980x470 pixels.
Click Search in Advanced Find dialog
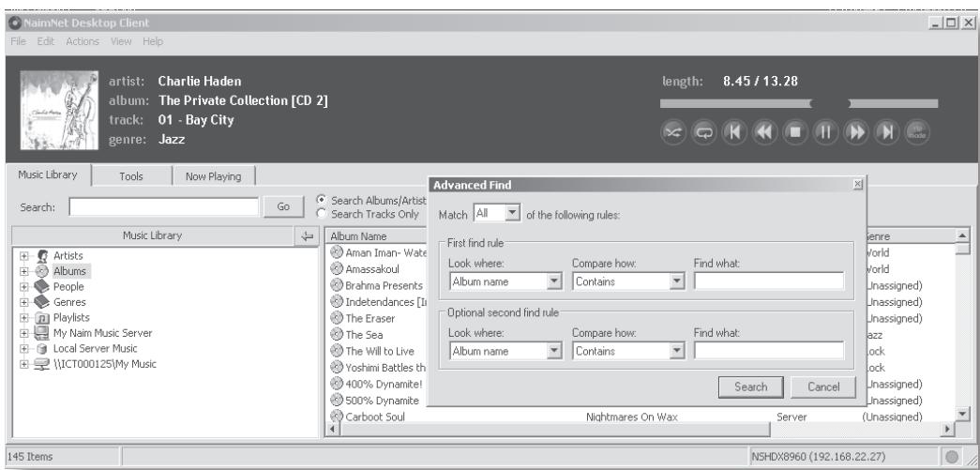(x=750, y=387)
